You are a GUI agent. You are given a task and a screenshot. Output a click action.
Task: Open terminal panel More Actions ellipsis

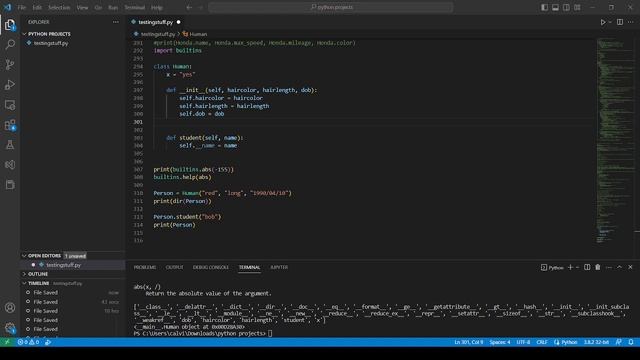tap(609, 267)
